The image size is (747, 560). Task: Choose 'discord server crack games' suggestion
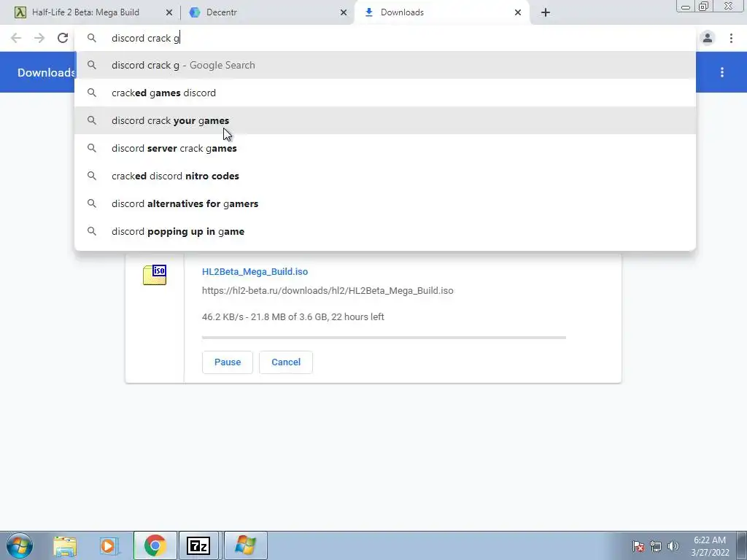[385, 148]
